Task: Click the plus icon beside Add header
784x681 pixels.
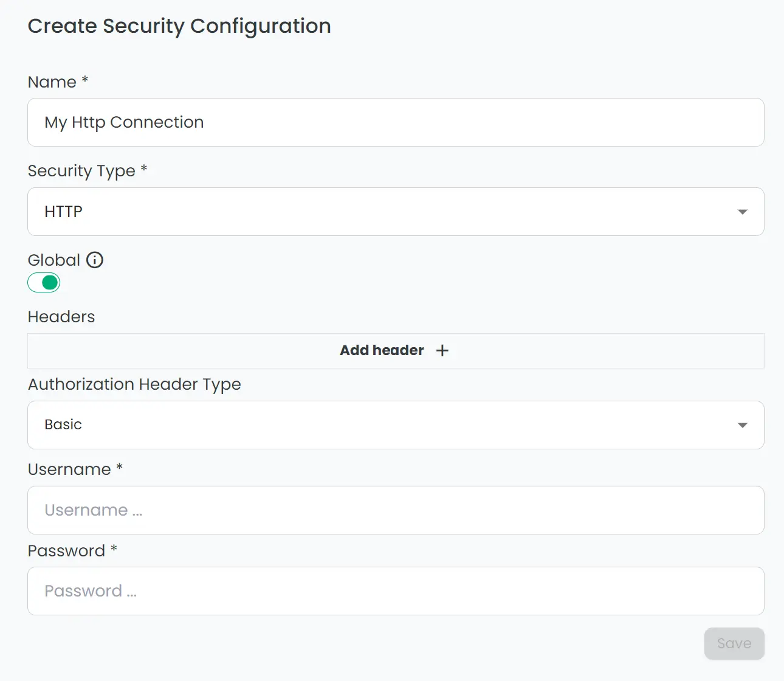Action: click(442, 351)
